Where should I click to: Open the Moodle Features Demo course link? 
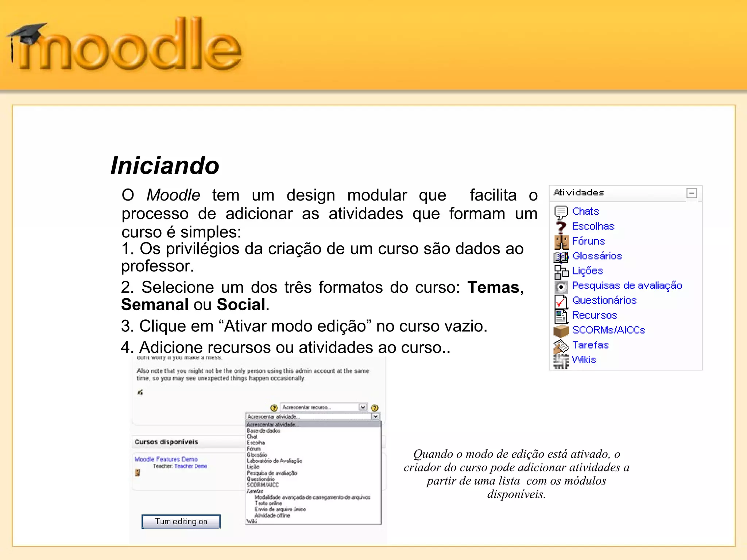[166, 459]
